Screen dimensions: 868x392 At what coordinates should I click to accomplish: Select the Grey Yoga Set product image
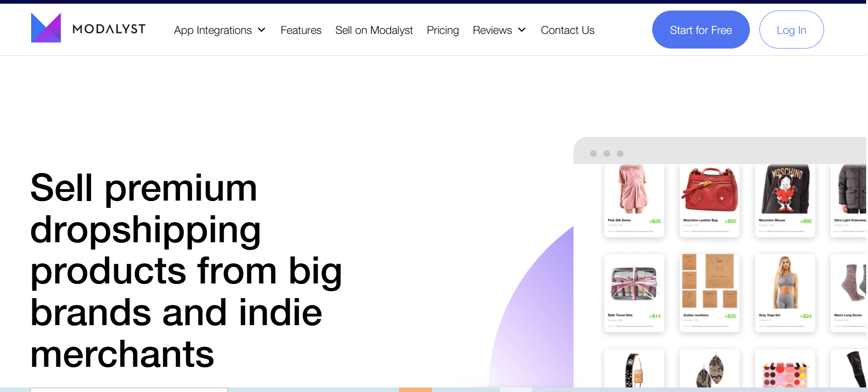pos(785,282)
